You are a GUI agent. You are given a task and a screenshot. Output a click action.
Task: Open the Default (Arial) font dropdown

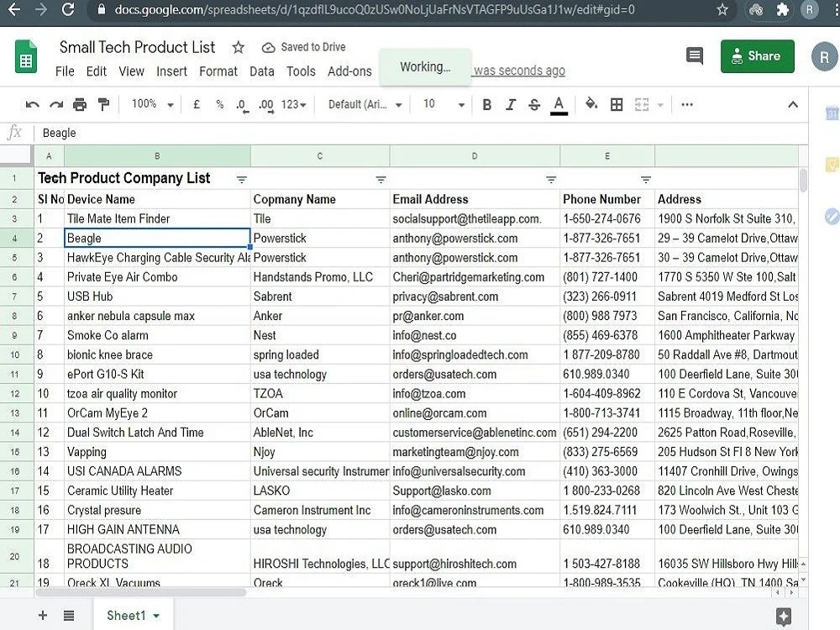365,104
